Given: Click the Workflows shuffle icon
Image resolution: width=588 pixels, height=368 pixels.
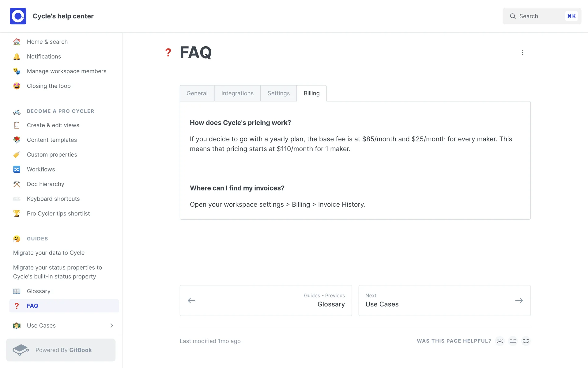Looking at the screenshot, I should pyautogui.click(x=17, y=169).
